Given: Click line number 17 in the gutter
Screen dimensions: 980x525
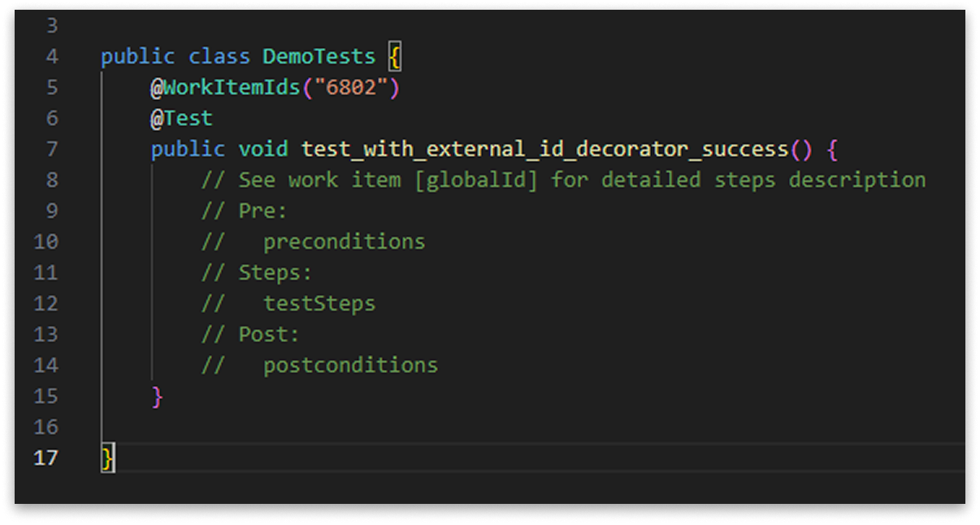Looking at the screenshot, I should (x=46, y=458).
